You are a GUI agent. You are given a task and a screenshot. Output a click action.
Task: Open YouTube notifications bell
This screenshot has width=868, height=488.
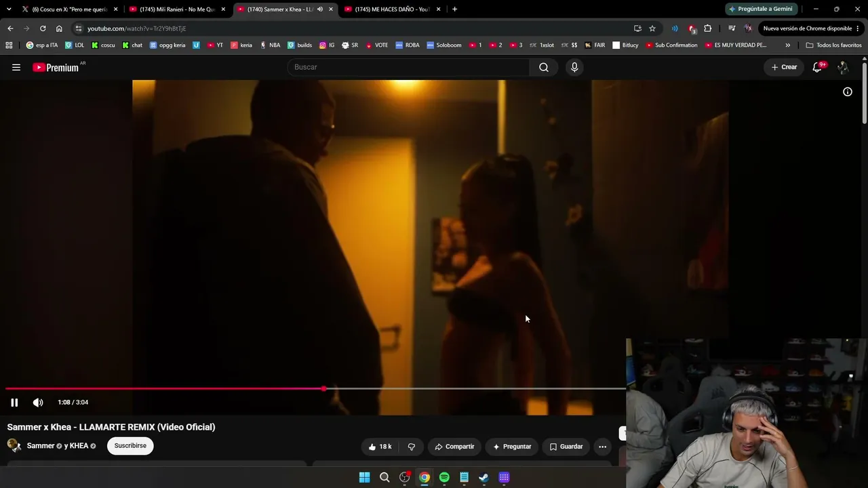(818, 67)
